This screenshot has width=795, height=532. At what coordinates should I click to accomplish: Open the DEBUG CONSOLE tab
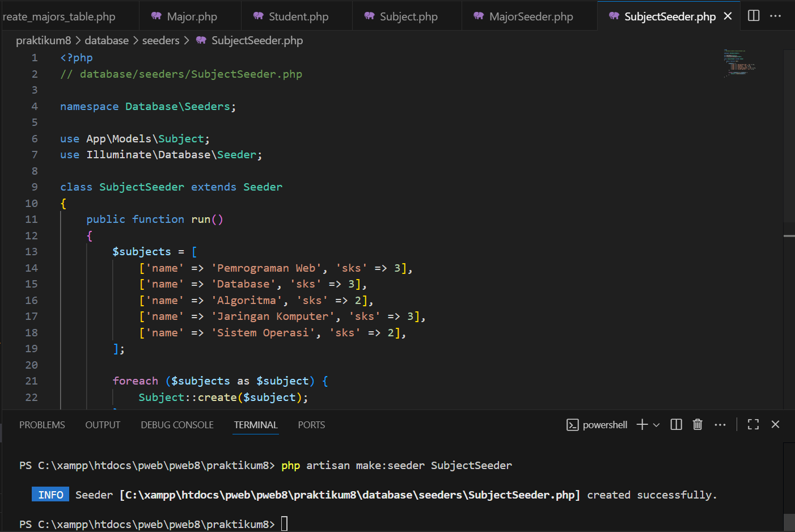[177, 425]
